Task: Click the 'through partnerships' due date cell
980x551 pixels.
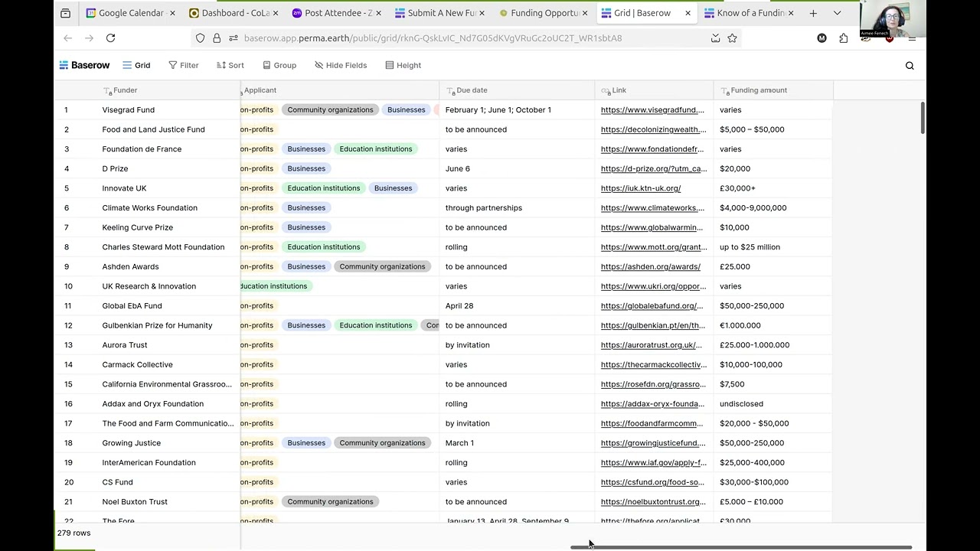Action: [x=517, y=208]
